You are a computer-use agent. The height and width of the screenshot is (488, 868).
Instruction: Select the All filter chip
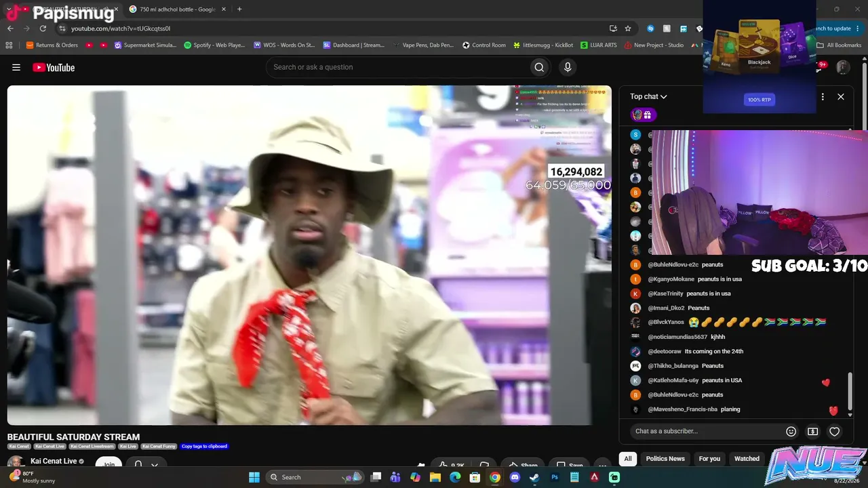628,459
